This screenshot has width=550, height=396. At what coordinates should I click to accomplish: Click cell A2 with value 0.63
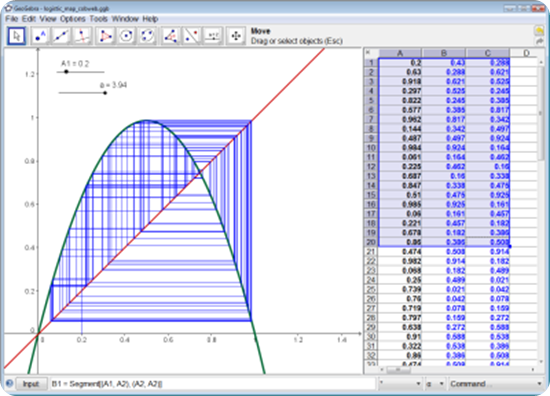pyautogui.click(x=400, y=72)
